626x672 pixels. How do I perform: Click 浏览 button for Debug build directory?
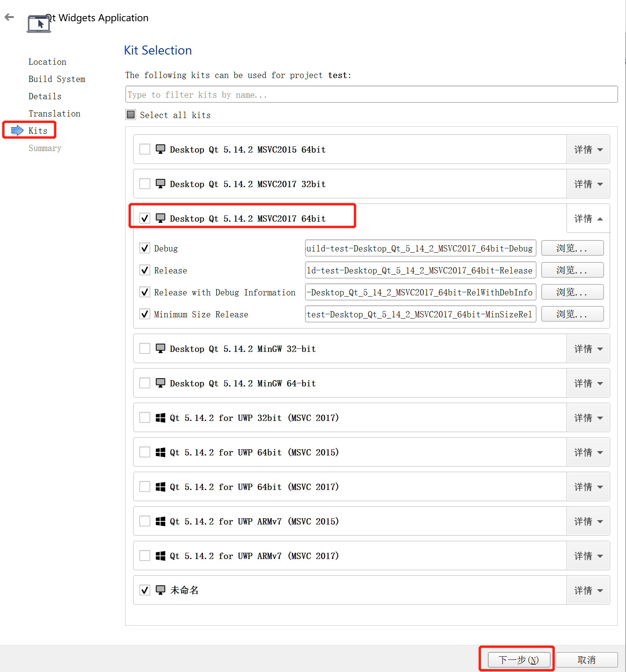click(x=572, y=248)
